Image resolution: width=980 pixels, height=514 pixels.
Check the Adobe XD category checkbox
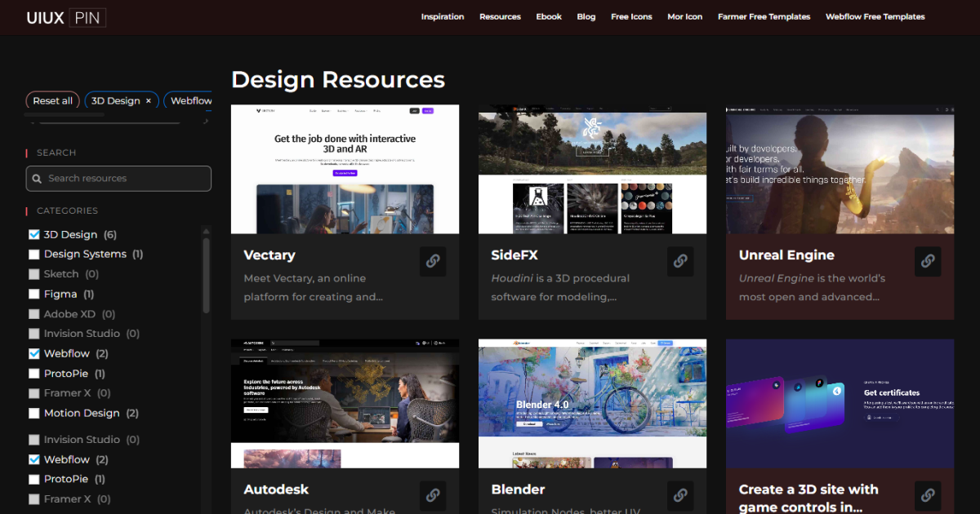click(33, 314)
